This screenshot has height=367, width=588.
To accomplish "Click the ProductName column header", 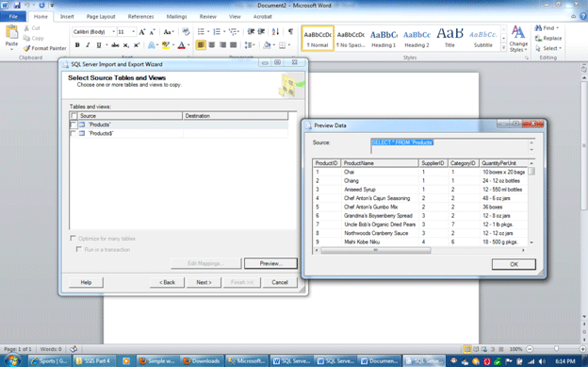I will pos(381,163).
